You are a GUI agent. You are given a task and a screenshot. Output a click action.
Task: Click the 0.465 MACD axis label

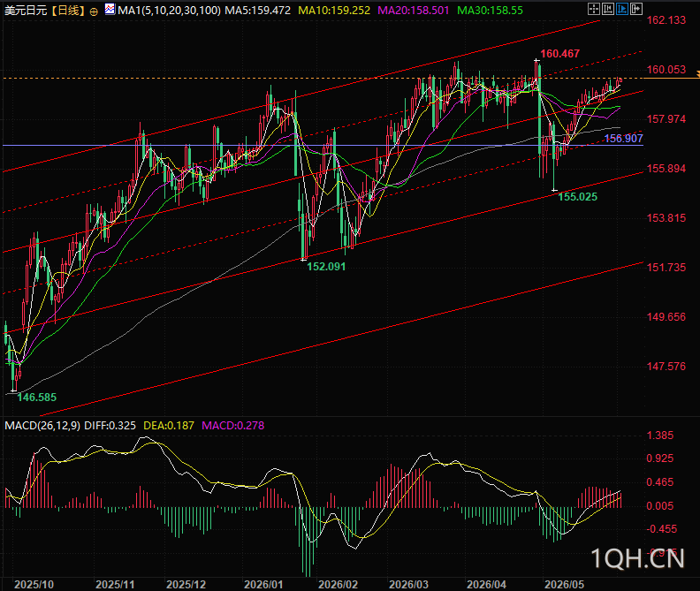tap(660, 482)
